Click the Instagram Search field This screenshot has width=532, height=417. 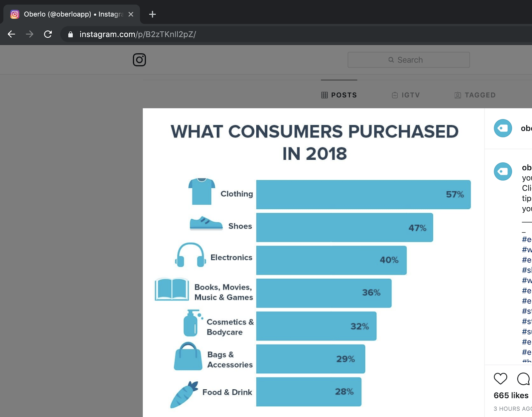409,60
